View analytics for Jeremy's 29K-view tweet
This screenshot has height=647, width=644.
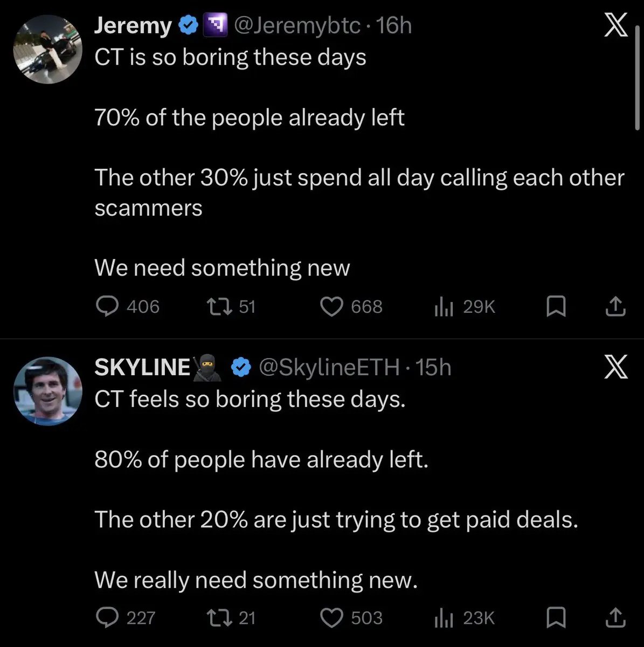[443, 307]
